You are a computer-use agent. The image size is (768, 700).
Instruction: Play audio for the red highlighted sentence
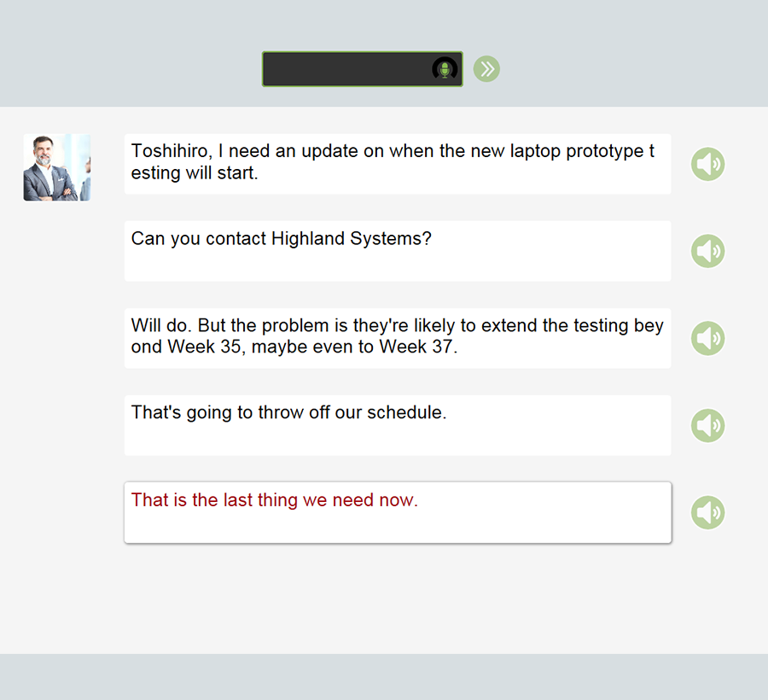(707, 512)
